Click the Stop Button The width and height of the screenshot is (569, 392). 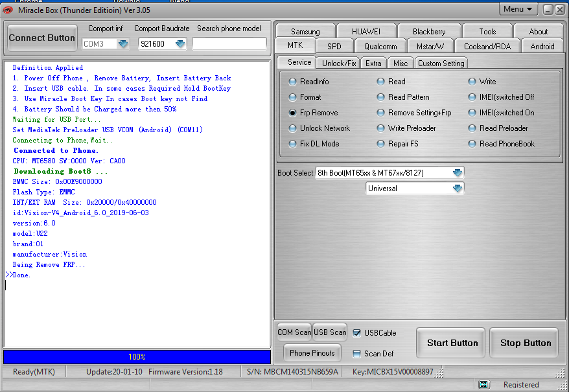524,343
